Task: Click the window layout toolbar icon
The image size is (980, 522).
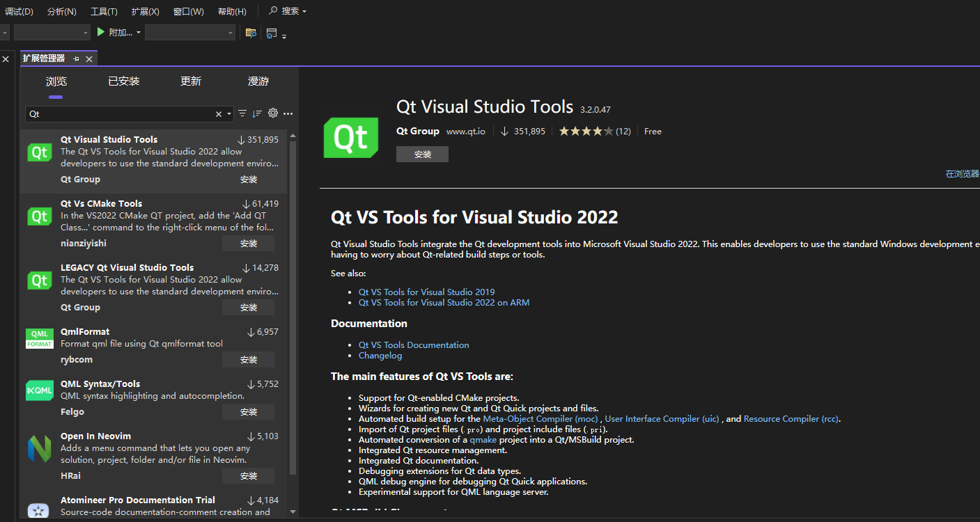Action: coord(272,33)
